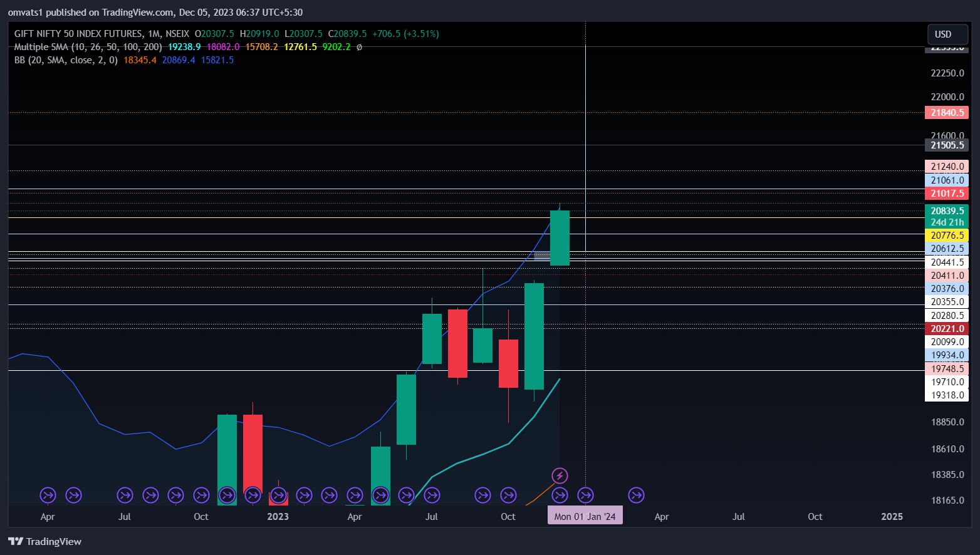Click the rightmost purple event icon on the timeline

tap(636, 495)
